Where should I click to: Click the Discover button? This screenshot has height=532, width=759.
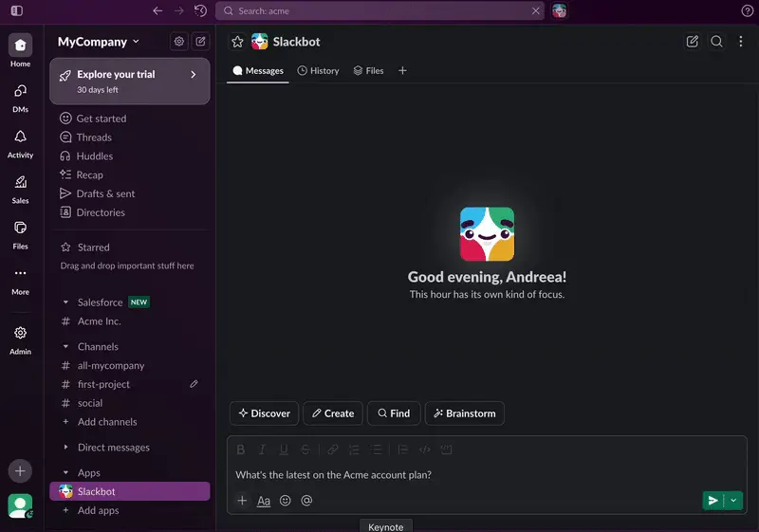pos(264,413)
